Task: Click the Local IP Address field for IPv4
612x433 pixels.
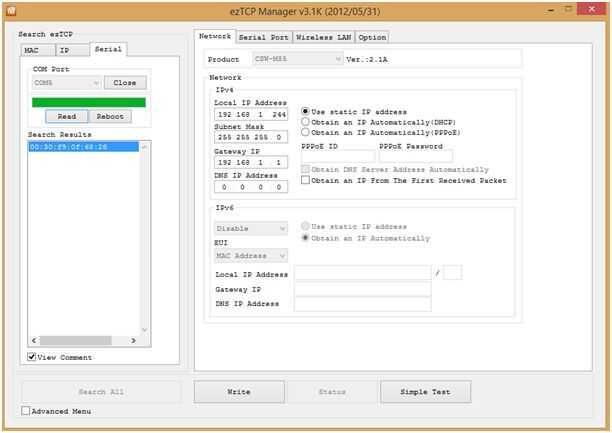Action: [x=251, y=114]
